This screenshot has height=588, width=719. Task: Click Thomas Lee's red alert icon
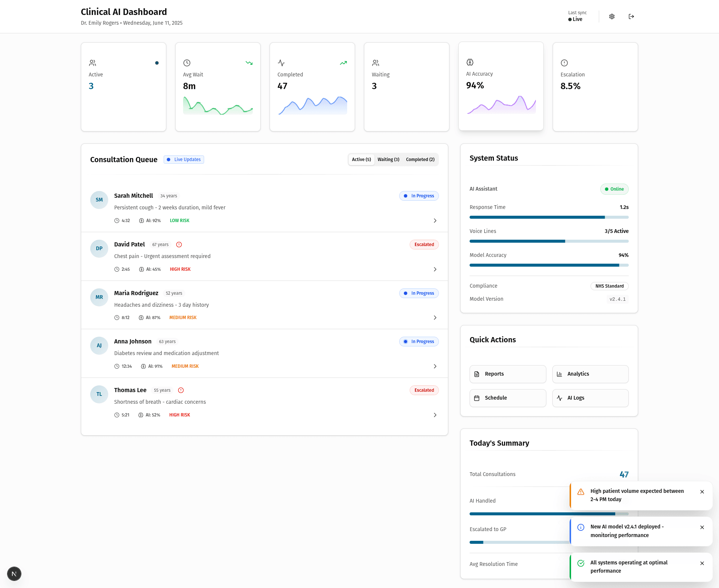(181, 390)
